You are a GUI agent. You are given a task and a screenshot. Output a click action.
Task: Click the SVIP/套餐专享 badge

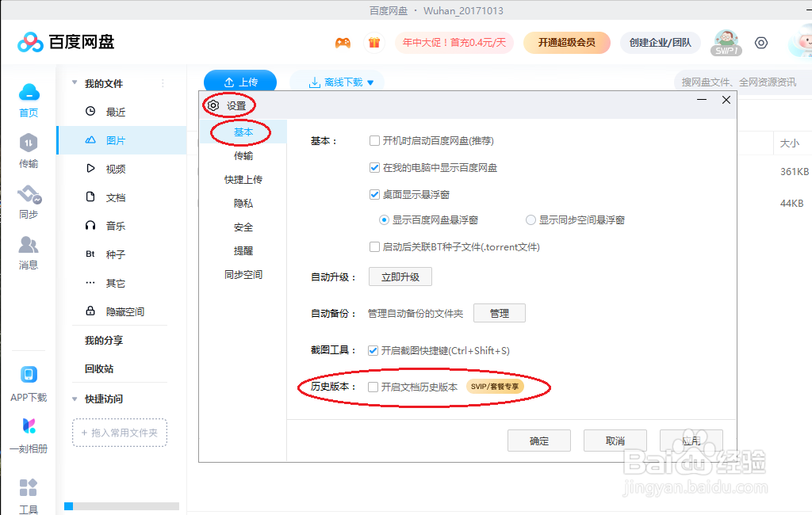coord(495,387)
